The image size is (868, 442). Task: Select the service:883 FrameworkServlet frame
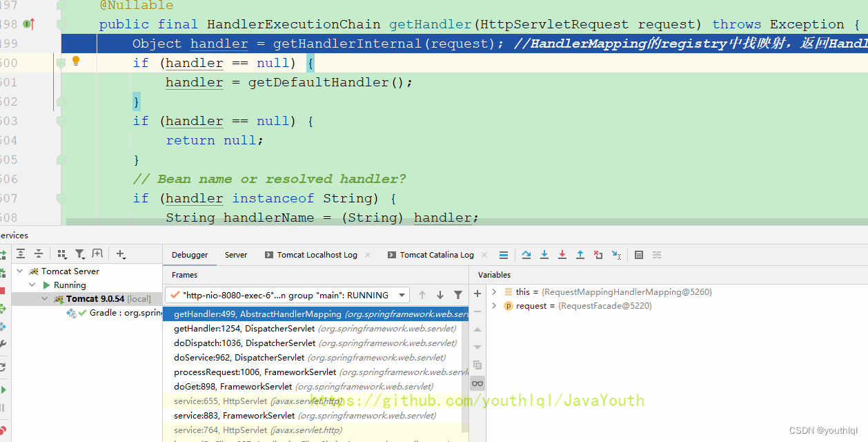pos(315,416)
